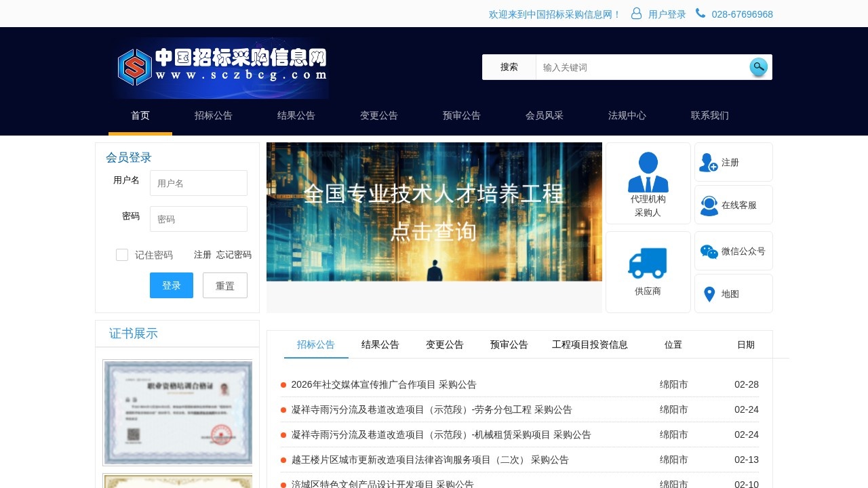Open the 工程项目投资信息 tab
The image size is (868, 488).
(x=589, y=344)
